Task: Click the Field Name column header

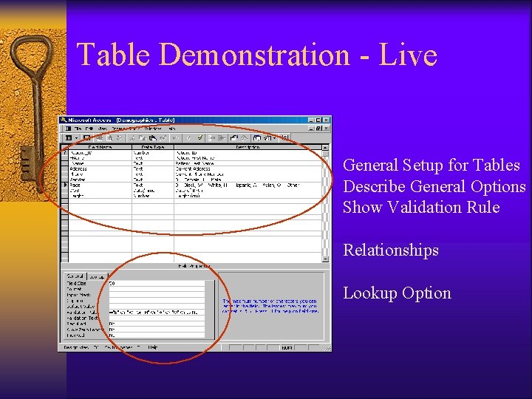Action: point(100,147)
